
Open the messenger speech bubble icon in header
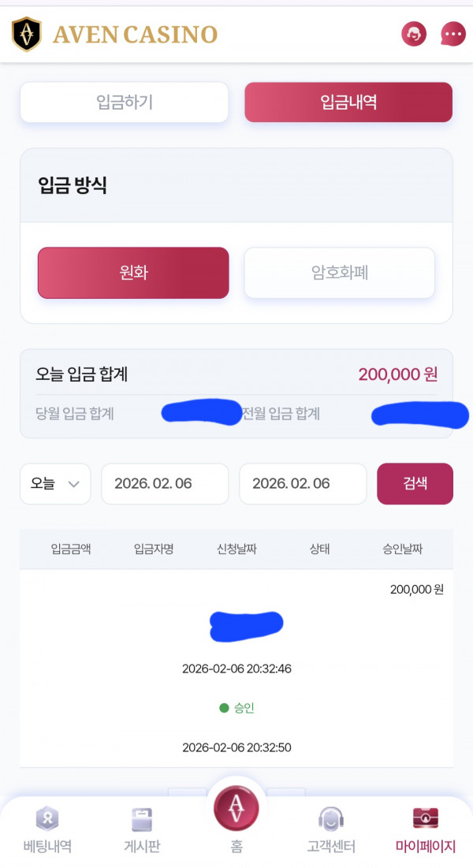point(453,34)
